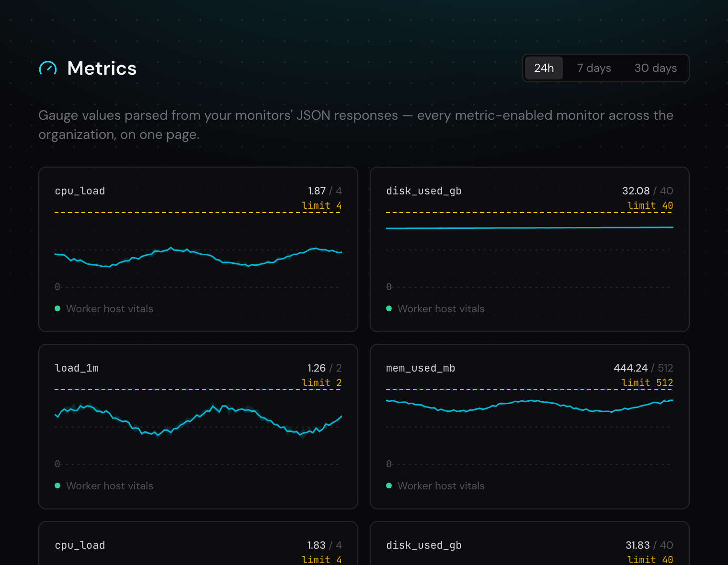
Task: Click green status dot in disk_used_gb 32.08 card
Action: (x=389, y=308)
